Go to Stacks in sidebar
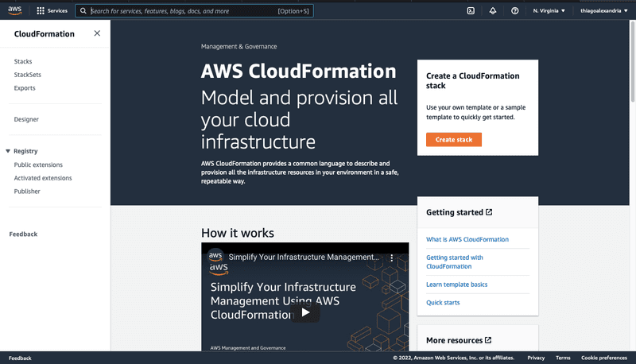636x364 pixels. (23, 61)
